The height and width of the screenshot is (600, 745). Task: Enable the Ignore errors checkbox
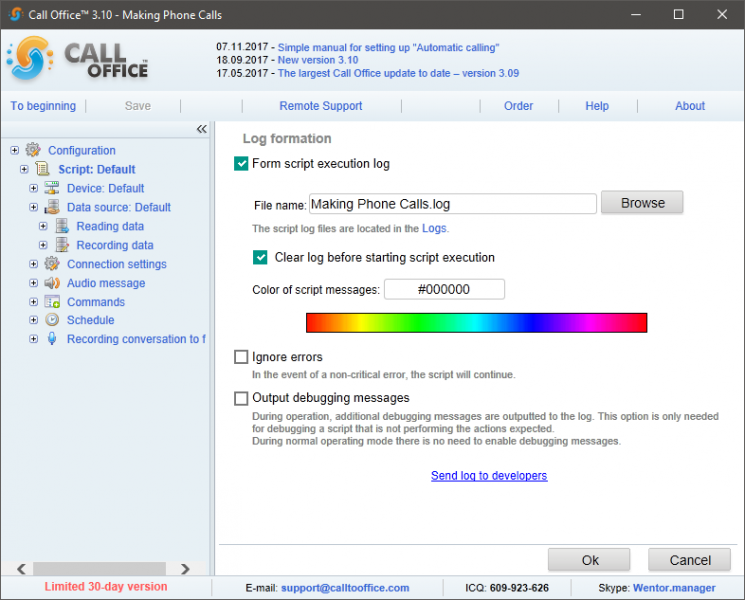point(241,357)
